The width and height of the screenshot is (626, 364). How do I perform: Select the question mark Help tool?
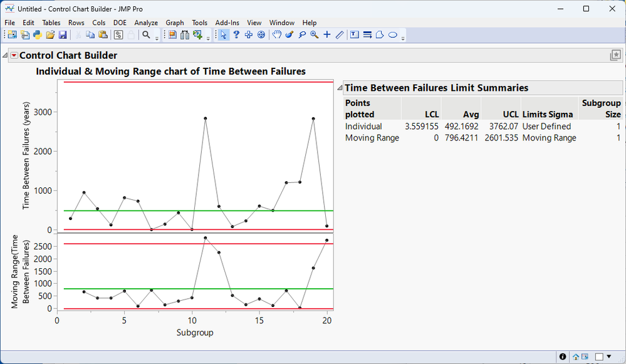point(236,34)
